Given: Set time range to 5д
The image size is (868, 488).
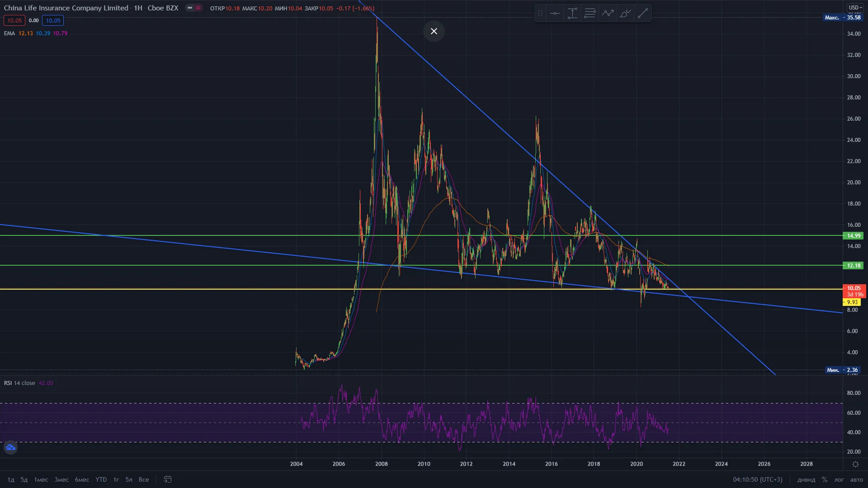Looking at the screenshot, I should pyautogui.click(x=24, y=479).
